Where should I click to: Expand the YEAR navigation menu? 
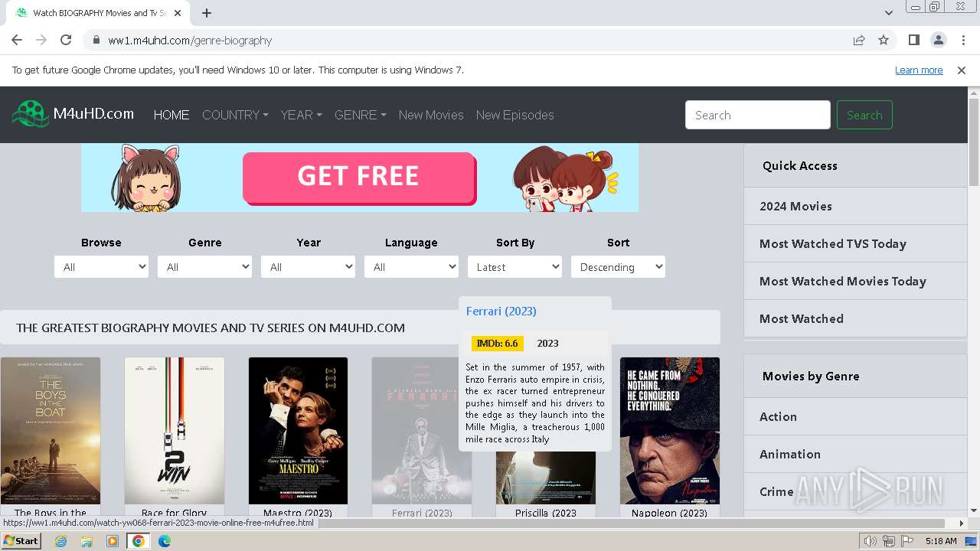[x=301, y=115]
